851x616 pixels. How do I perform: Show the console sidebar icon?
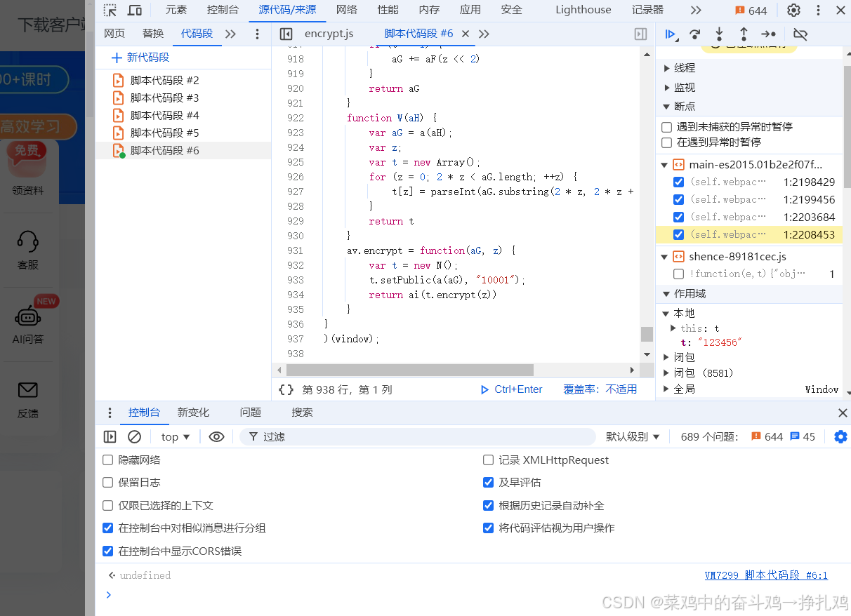coord(110,436)
